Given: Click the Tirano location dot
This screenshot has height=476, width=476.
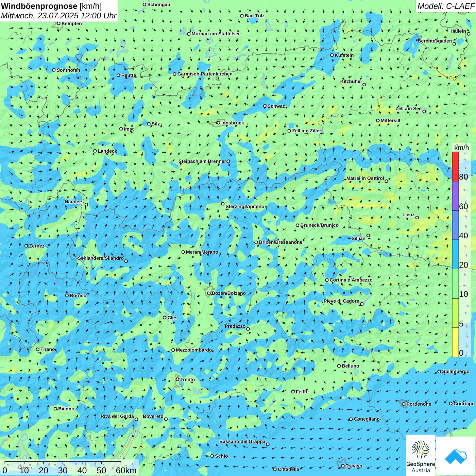Looking at the screenshot, I should [38, 349].
